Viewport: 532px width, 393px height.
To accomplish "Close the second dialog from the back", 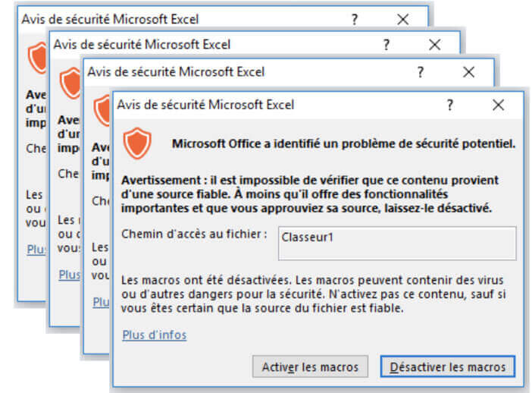I will click(x=435, y=45).
